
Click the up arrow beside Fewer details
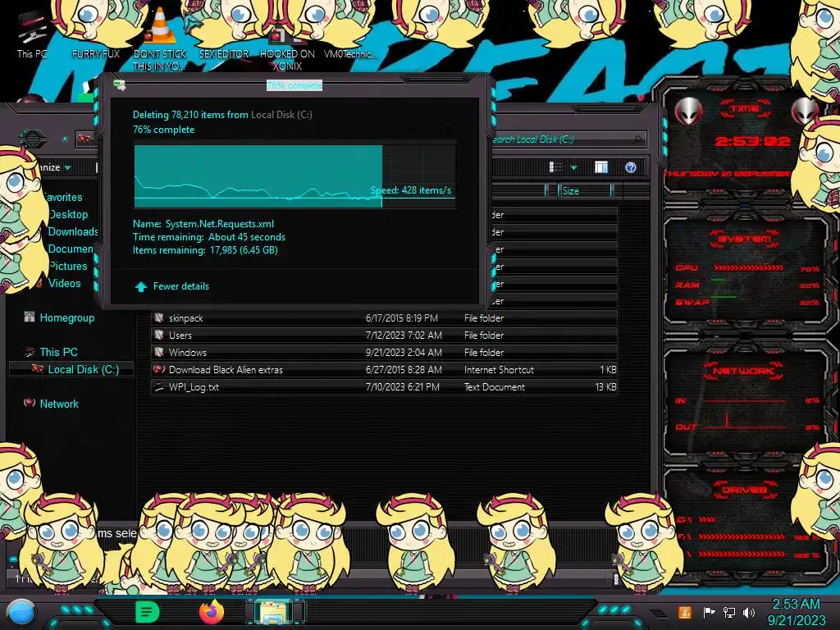tap(141, 286)
